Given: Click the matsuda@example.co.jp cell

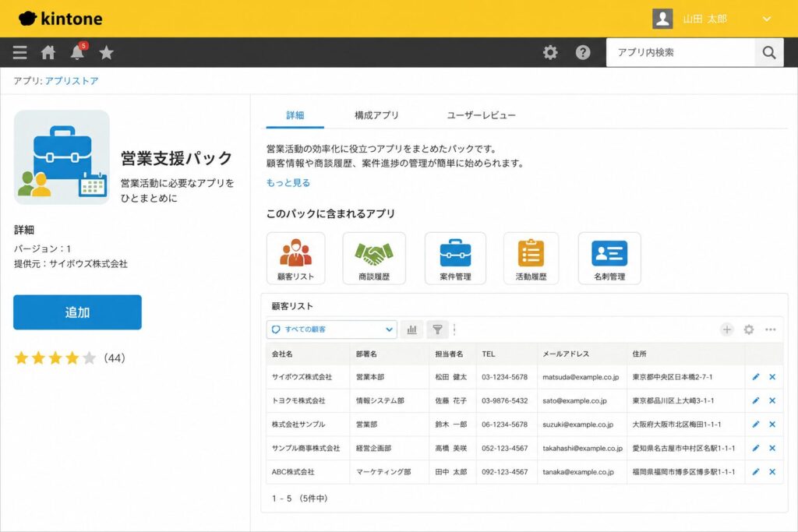Looking at the screenshot, I should (581, 377).
